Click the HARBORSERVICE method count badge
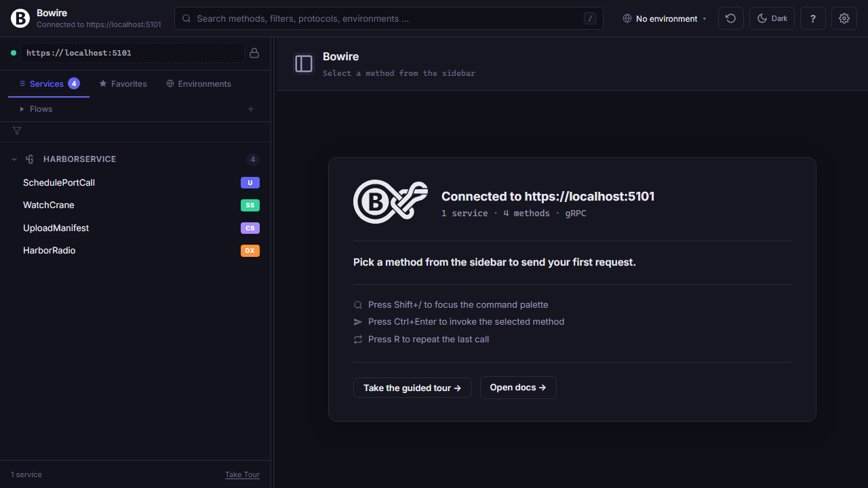Screen dimensions: 868x488 point(253,160)
